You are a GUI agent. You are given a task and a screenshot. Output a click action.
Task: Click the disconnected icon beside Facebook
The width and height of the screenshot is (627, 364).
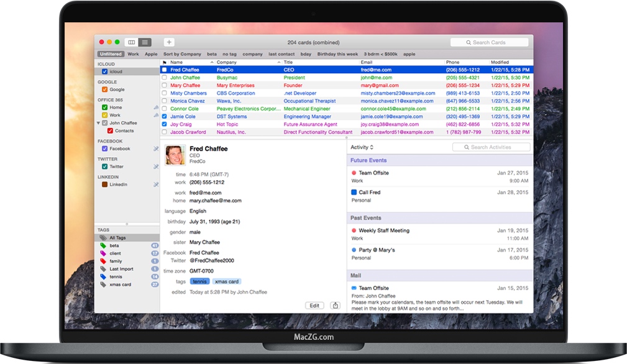pyautogui.click(x=156, y=148)
